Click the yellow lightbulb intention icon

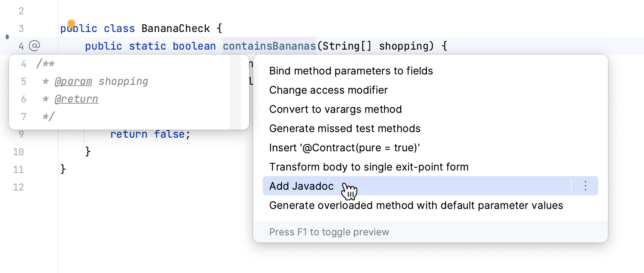(71, 24)
